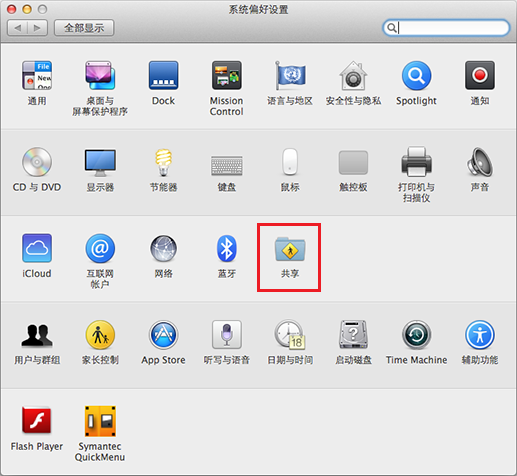Open 听写与语音 preferences
This screenshot has height=476, width=517.
(x=227, y=335)
